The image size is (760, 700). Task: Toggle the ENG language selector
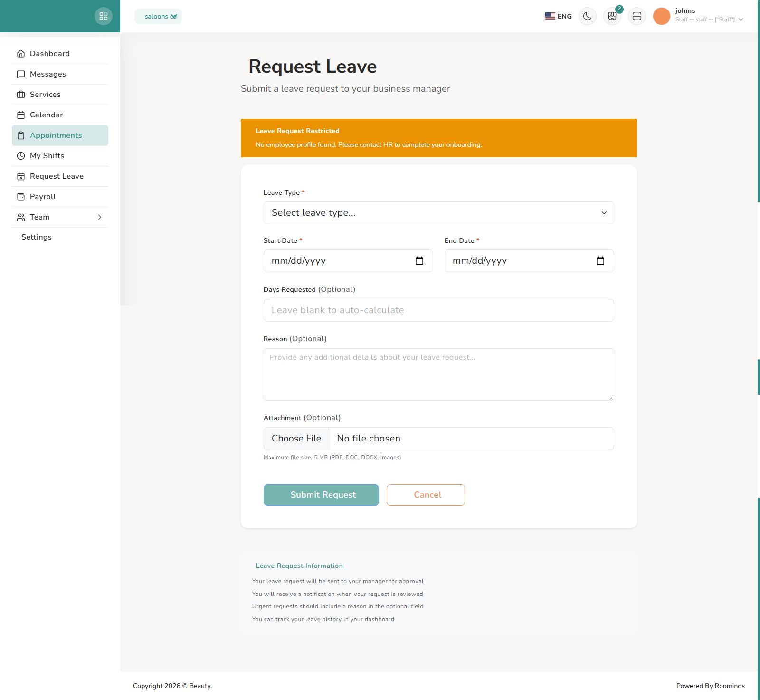pyautogui.click(x=558, y=16)
